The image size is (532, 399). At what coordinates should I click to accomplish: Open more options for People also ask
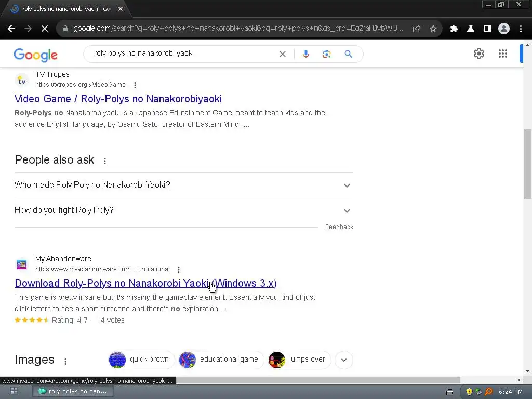click(105, 161)
